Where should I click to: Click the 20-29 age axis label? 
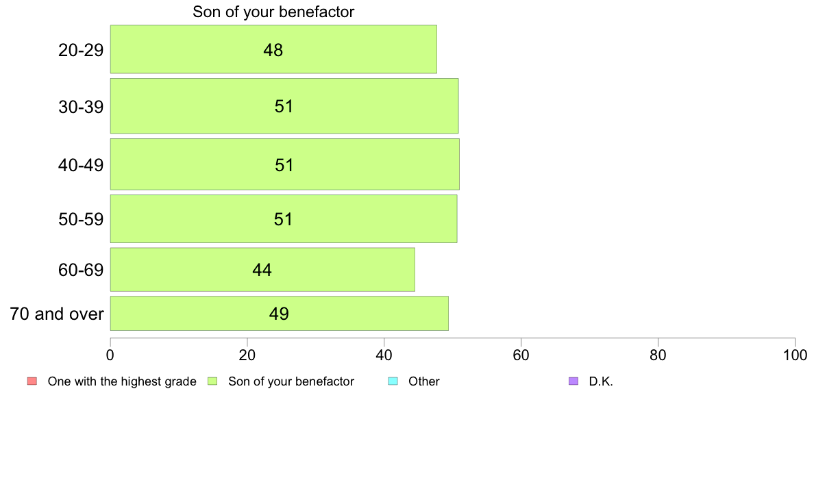[x=81, y=51]
